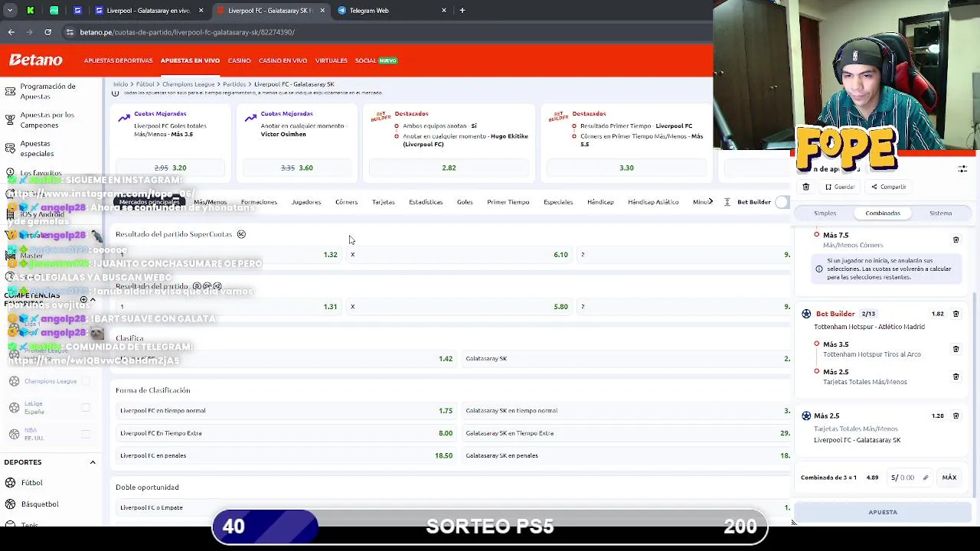This screenshot has width=980, height=551.
Task: Select the Destacados Bet Builder odds 2.82
Action: 449,168
